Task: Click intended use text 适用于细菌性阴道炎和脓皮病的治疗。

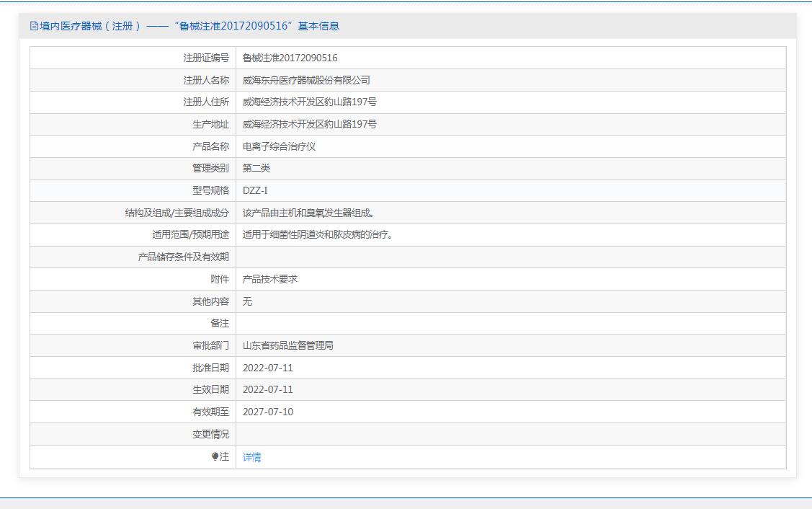Action: tap(318, 235)
